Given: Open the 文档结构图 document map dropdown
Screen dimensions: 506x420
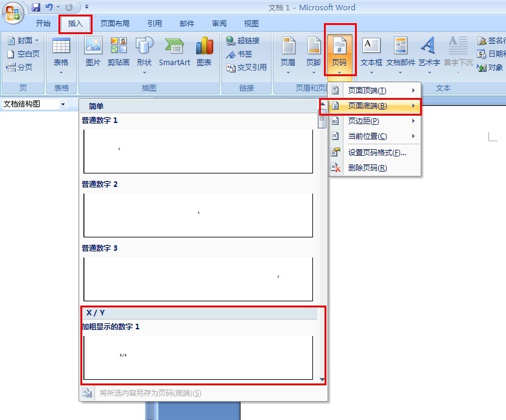Looking at the screenshot, I should [65, 104].
